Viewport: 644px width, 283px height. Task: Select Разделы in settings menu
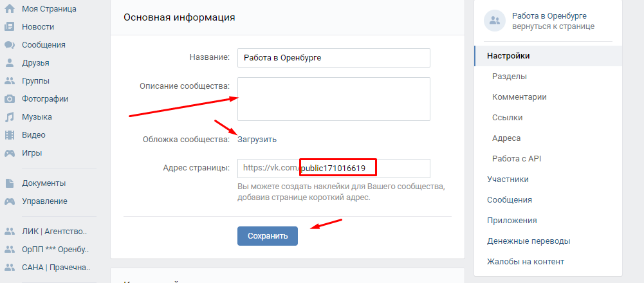510,77
